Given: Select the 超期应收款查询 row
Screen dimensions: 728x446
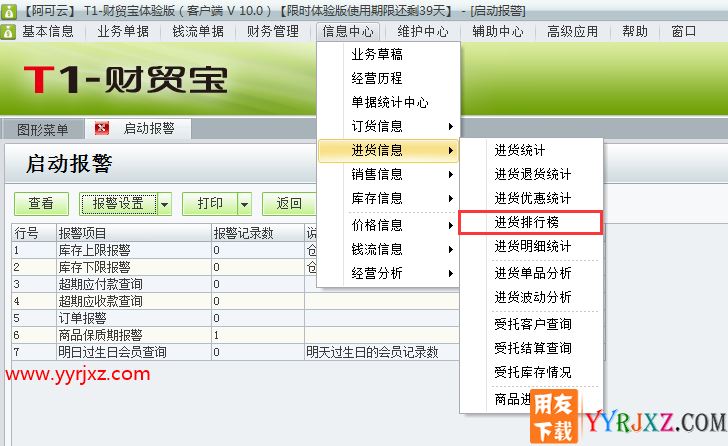Looking at the screenshot, I should click(x=235, y=301).
